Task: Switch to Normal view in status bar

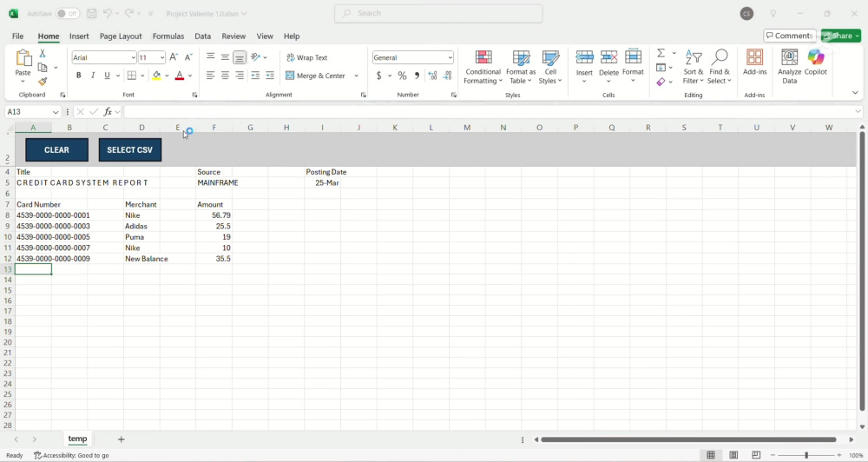Action: (711, 455)
